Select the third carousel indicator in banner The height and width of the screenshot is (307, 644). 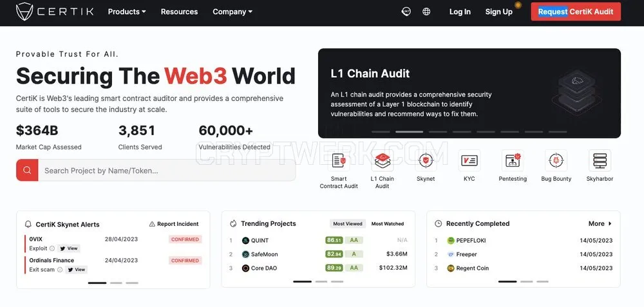click(x=437, y=132)
